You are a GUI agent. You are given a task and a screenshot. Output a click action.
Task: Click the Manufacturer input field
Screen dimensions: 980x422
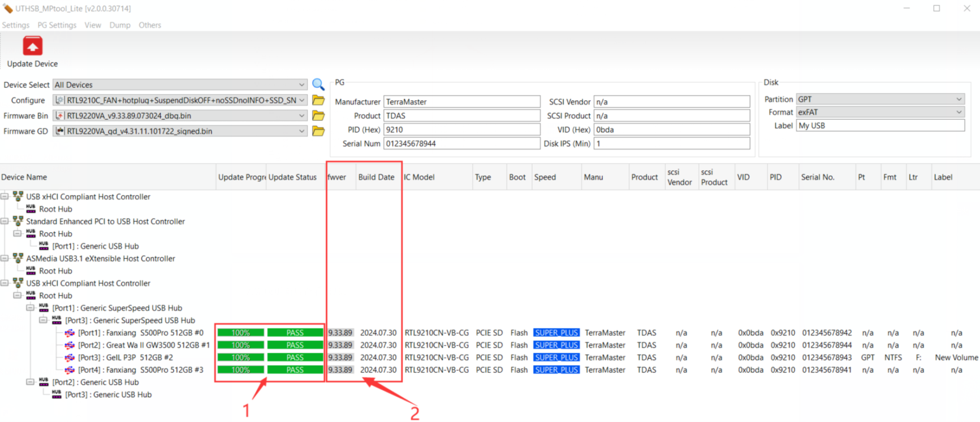(461, 102)
